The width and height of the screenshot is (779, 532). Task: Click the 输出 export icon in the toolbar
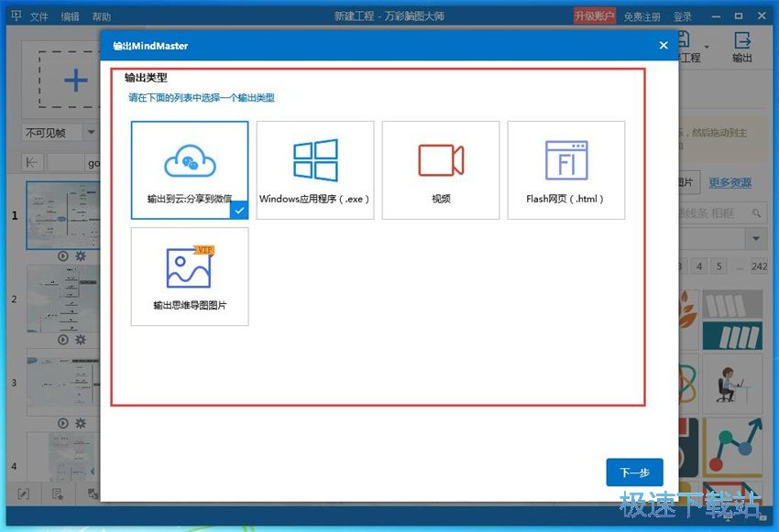(742, 47)
